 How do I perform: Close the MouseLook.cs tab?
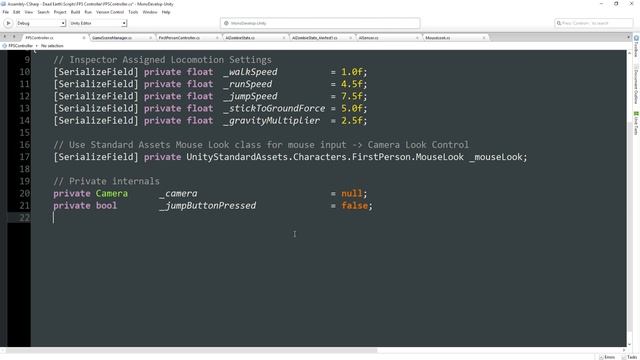tap(484, 38)
